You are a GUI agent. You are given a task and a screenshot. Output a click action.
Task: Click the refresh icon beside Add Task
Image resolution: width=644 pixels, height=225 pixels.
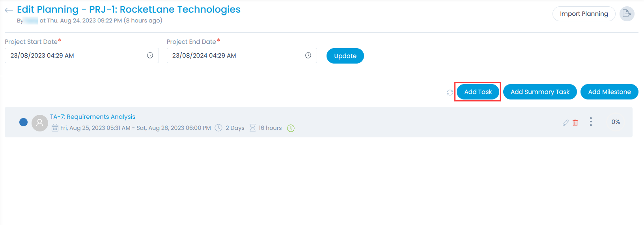tap(450, 92)
